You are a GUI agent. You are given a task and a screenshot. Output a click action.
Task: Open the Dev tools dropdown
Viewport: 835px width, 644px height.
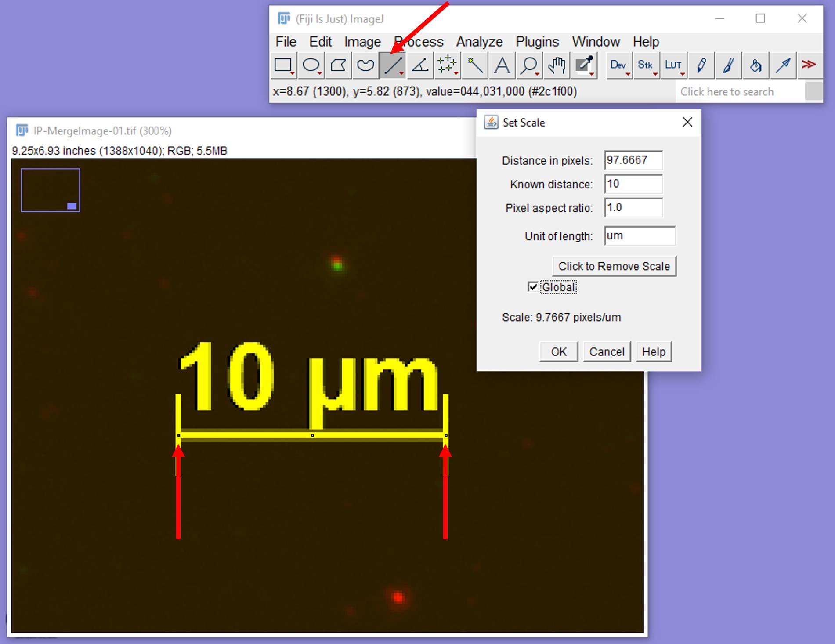tap(618, 65)
